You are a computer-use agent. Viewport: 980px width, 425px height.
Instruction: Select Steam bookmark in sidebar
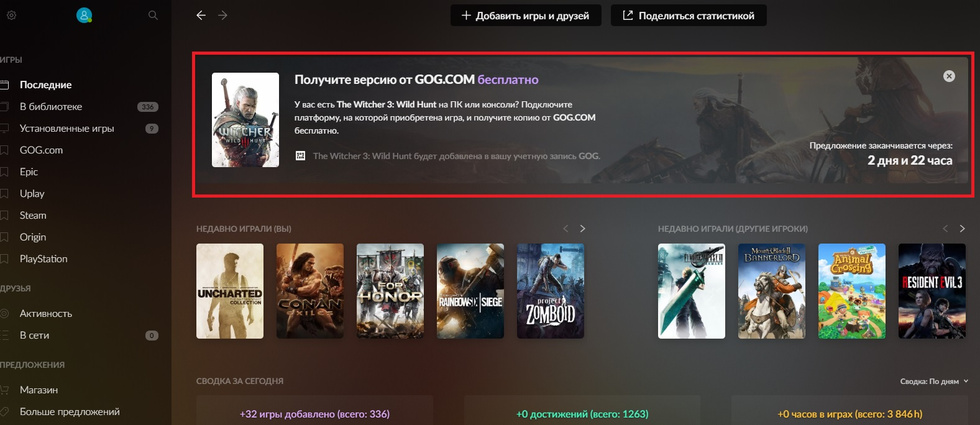point(33,215)
